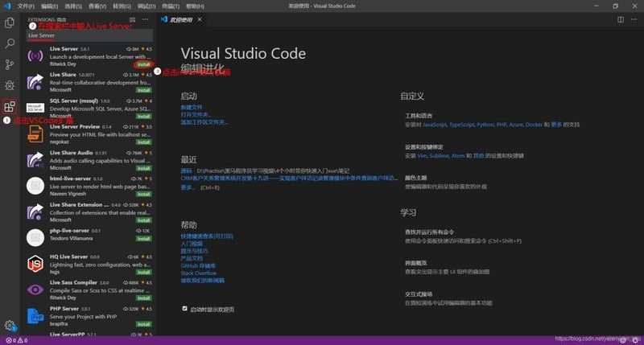Click the extensions search box with Live Server
This screenshot has width=644, height=345.
[x=90, y=35]
